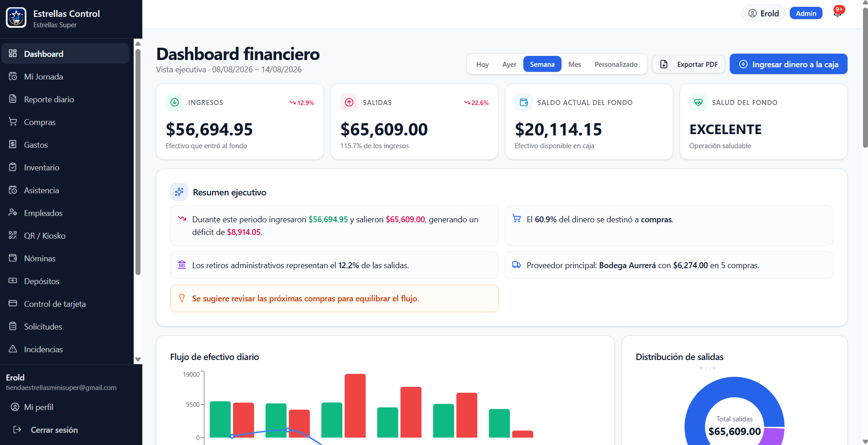Open the Nóminas section
This screenshot has height=445, width=868.
tap(65, 258)
